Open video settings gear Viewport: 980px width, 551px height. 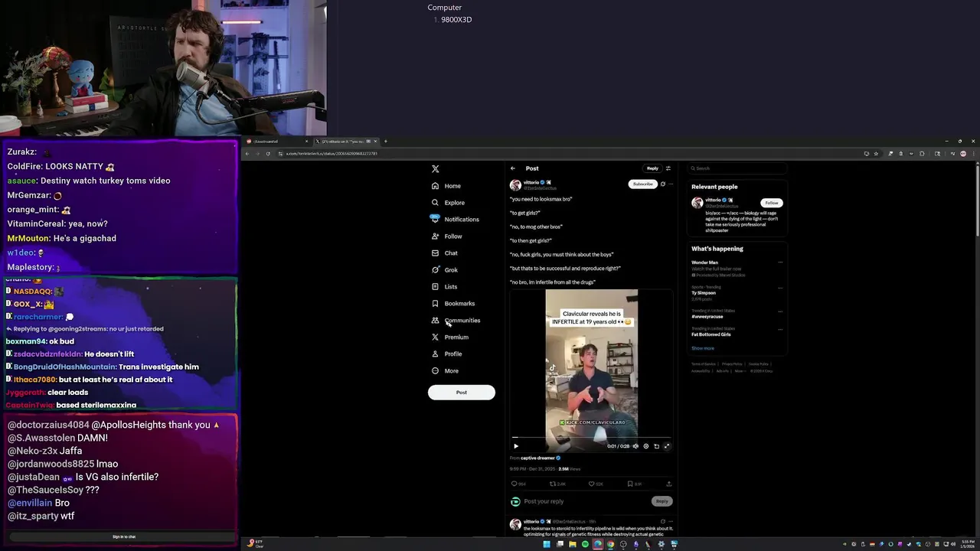point(646,446)
